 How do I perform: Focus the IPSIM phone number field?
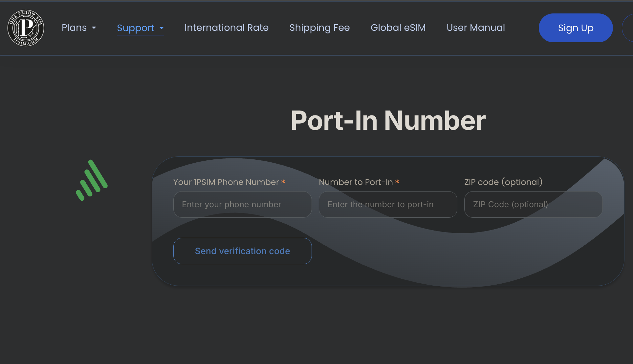(x=242, y=204)
